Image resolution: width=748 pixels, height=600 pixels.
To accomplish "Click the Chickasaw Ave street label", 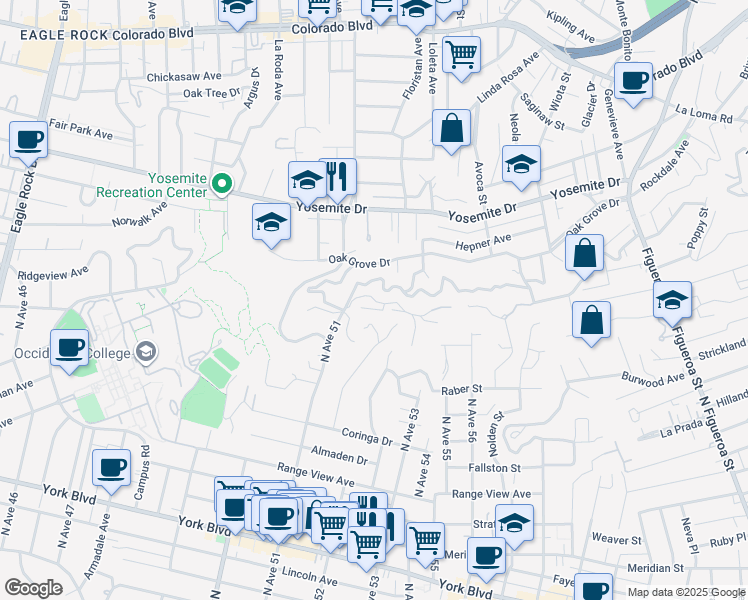I will [184, 77].
